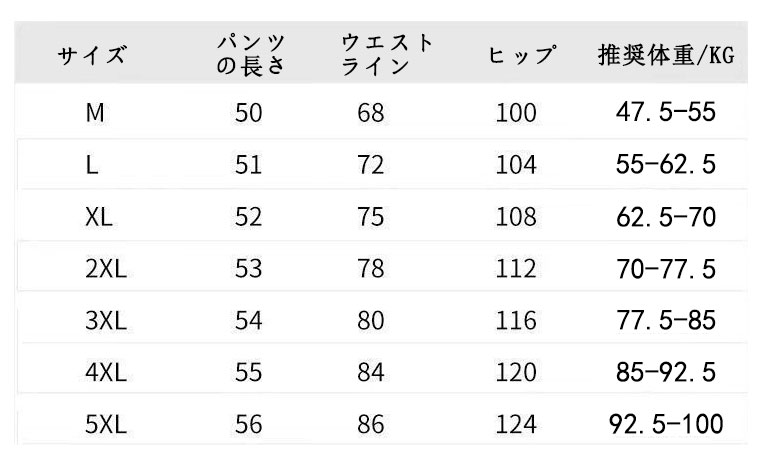
Task: Select the M size row label
Action: tap(95, 114)
